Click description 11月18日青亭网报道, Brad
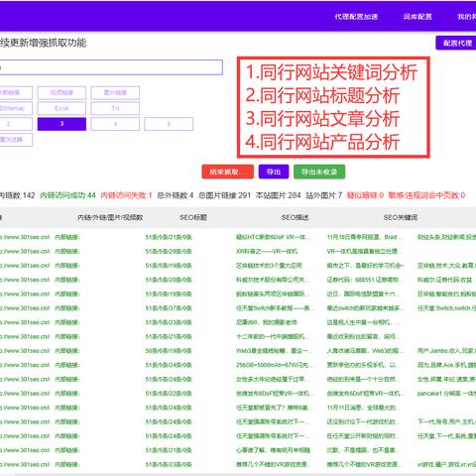 (x=365, y=237)
